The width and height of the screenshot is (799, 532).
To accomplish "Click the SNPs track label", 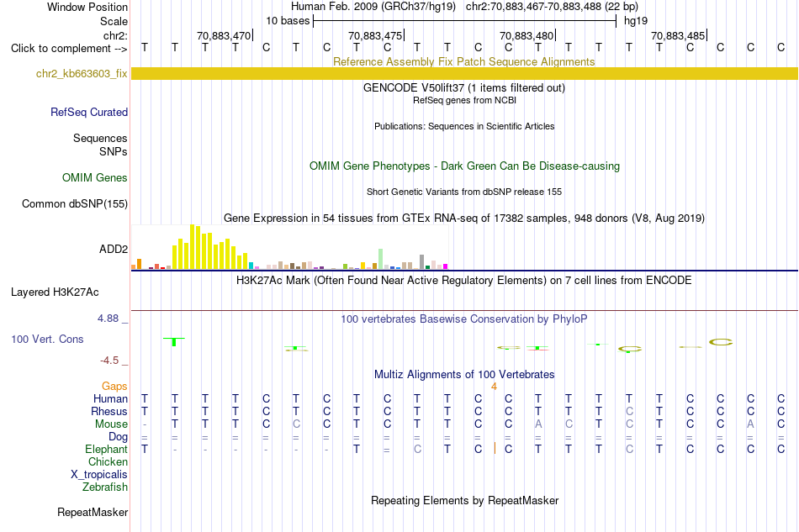I will pos(114,151).
